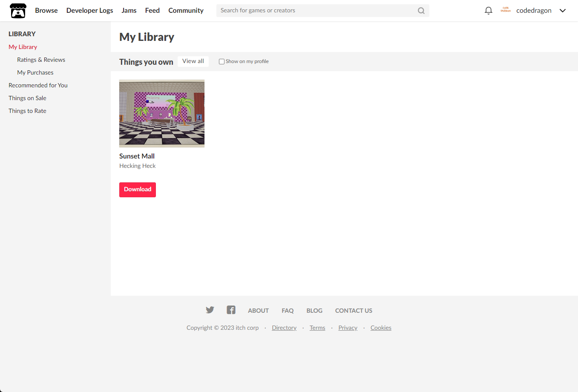Viewport: 578px width, 392px height.
Task: Visit itch.io Twitter page icon
Action: click(210, 310)
